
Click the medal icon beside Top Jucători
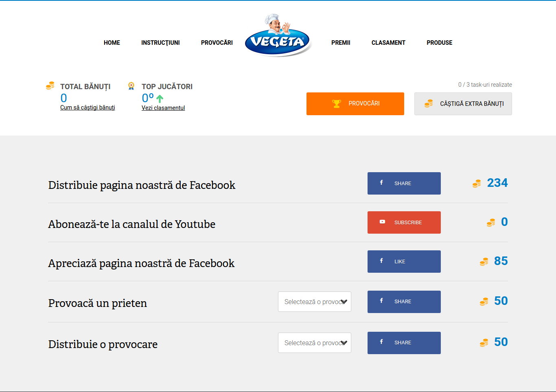[131, 86]
